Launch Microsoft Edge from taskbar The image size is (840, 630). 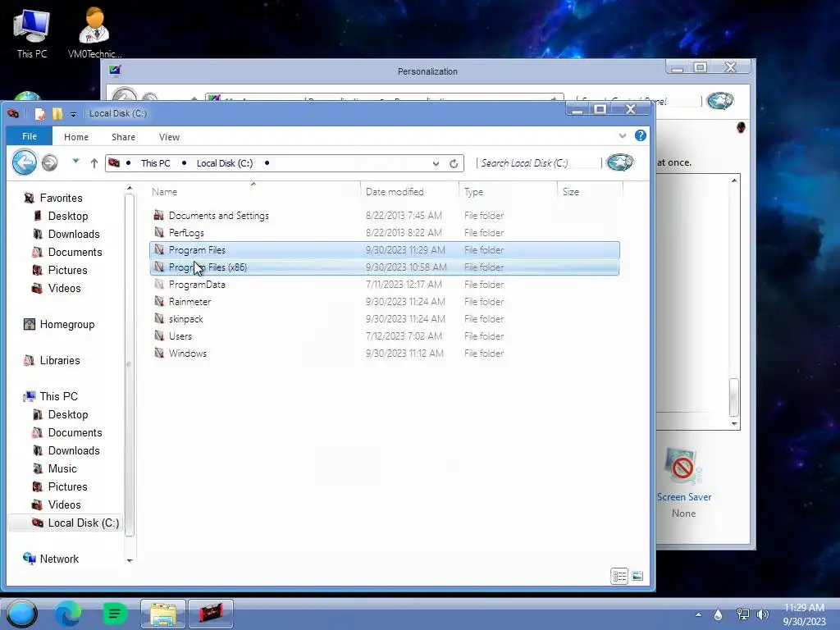tap(68, 614)
